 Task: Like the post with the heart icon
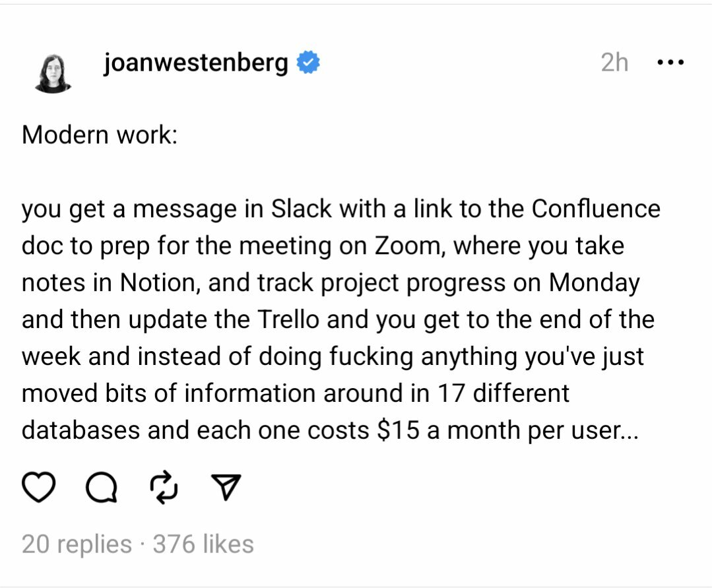tap(38, 487)
